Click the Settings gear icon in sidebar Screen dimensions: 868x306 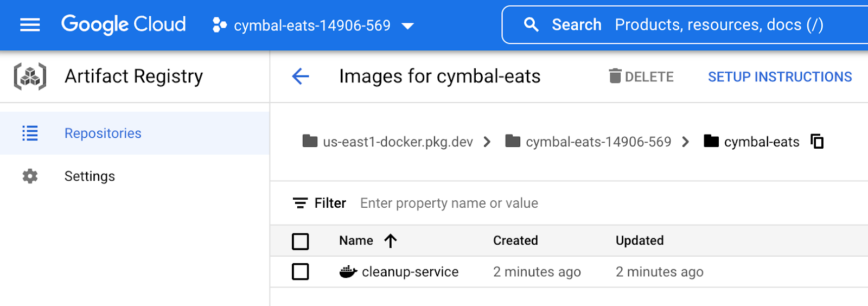pyautogui.click(x=30, y=176)
